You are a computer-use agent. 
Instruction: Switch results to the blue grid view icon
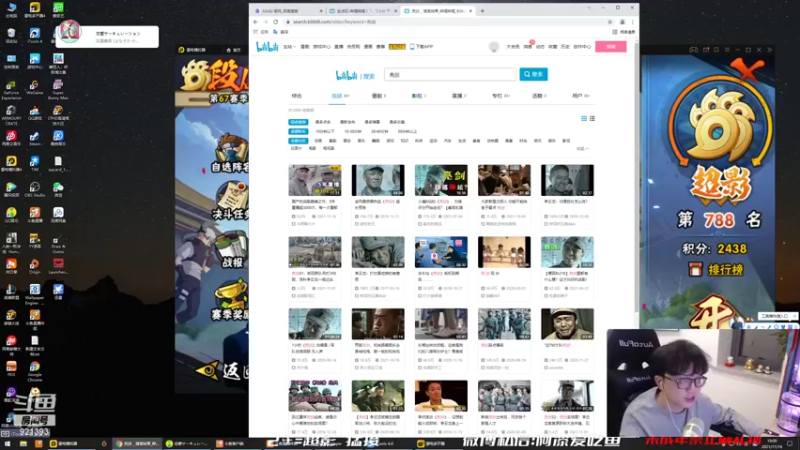point(584,118)
